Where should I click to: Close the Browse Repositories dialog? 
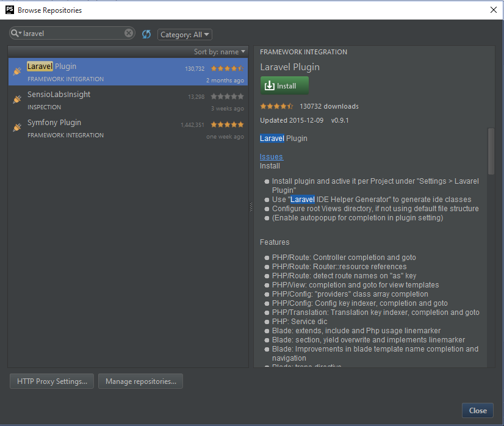coord(478,411)
